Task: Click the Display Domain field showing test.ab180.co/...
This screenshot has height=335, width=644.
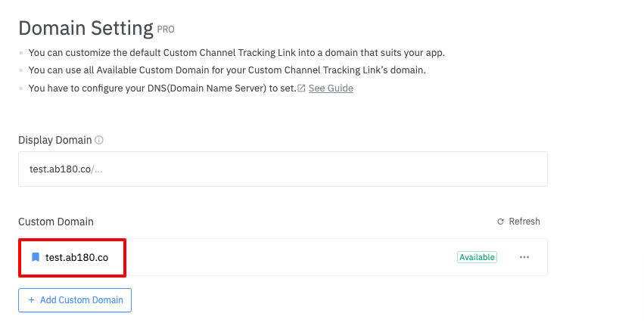Action: [283, 169]
